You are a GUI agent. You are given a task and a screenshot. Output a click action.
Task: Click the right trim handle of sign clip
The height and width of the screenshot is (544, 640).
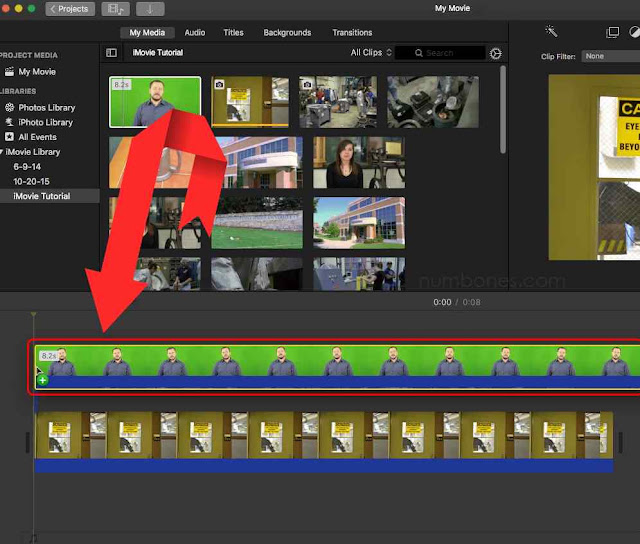click(x=620, y=443)
